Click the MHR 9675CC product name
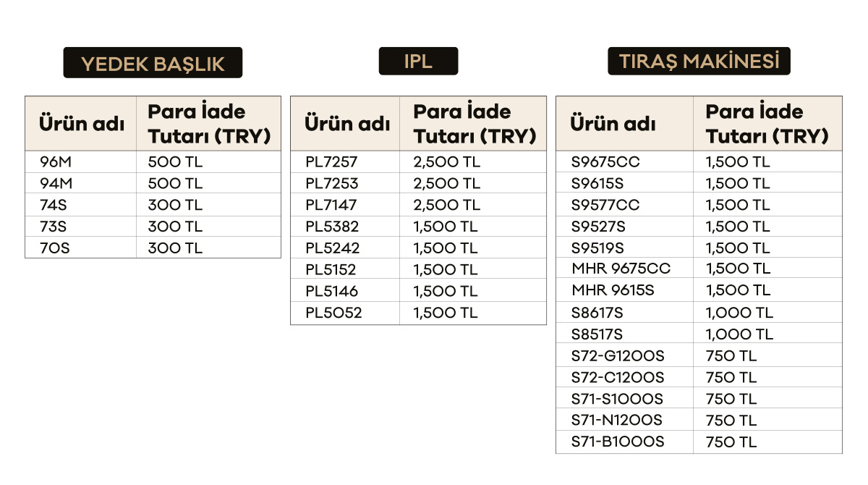 621,269
